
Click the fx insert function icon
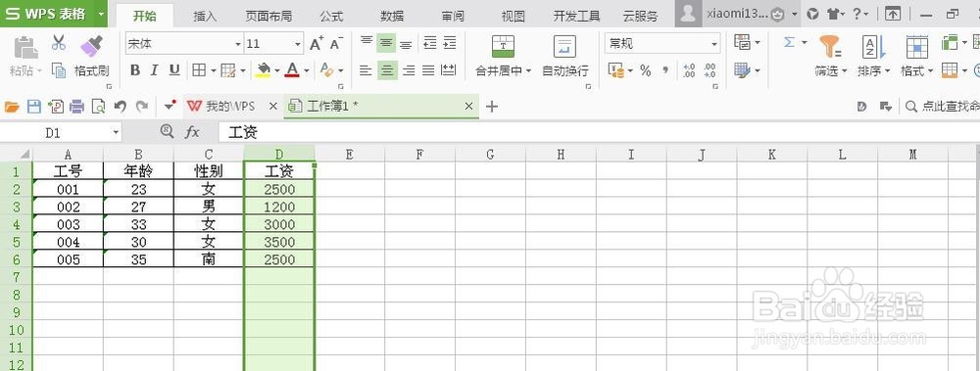pyautogui.click(x=192, y=132)
